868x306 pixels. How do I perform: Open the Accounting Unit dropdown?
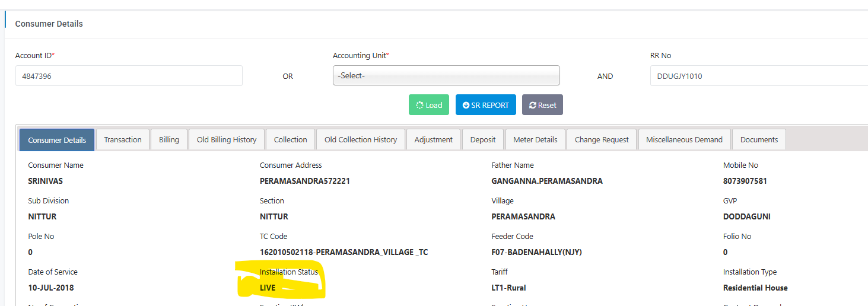click(446, 75)
